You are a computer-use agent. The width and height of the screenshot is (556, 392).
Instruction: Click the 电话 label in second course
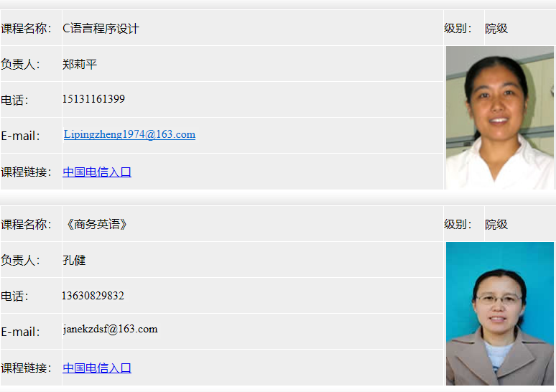point(14,296)
